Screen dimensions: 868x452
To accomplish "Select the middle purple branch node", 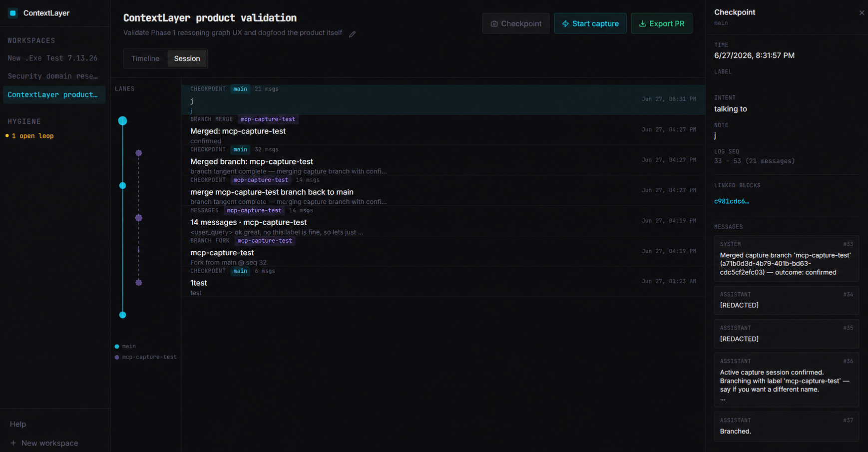I will click(x=139, y=218).
